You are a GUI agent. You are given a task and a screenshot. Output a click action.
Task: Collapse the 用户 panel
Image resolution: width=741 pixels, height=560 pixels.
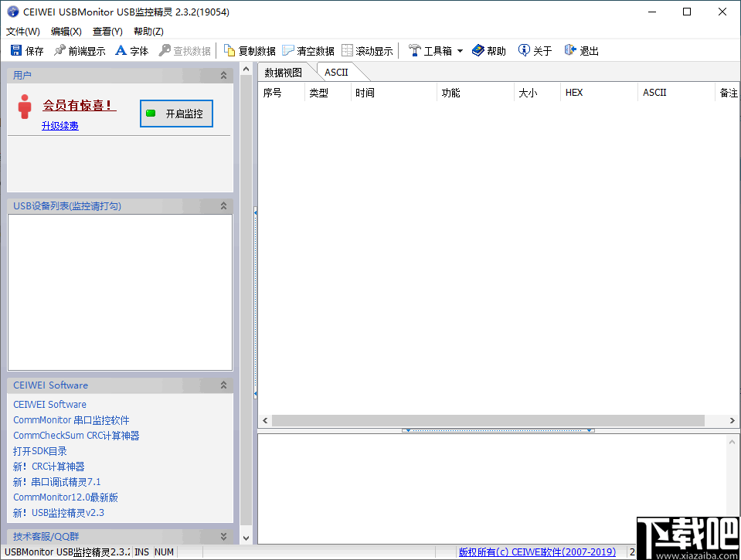(x=223, y=75)
